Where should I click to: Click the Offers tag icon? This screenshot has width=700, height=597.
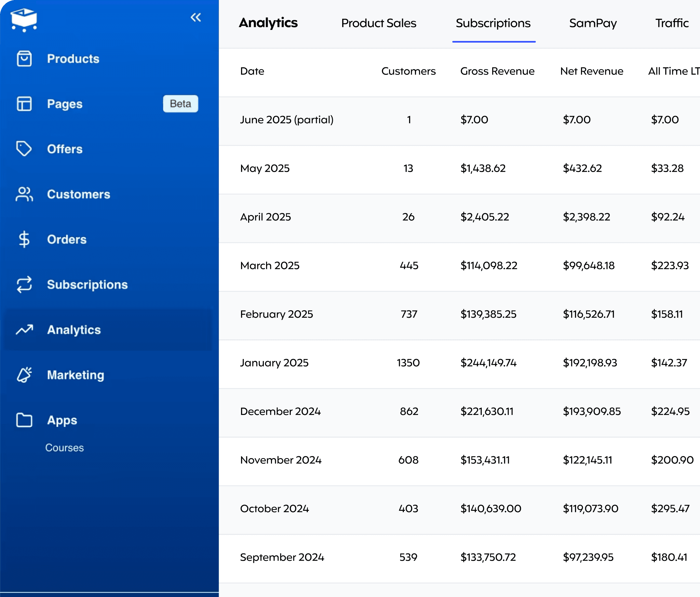tap(24, 149)
